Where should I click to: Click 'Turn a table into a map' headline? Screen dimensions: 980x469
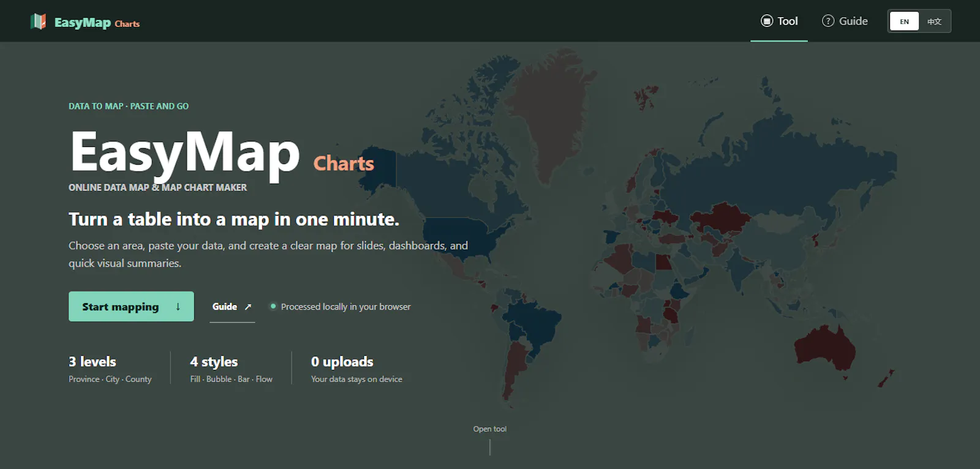point(234,219)
